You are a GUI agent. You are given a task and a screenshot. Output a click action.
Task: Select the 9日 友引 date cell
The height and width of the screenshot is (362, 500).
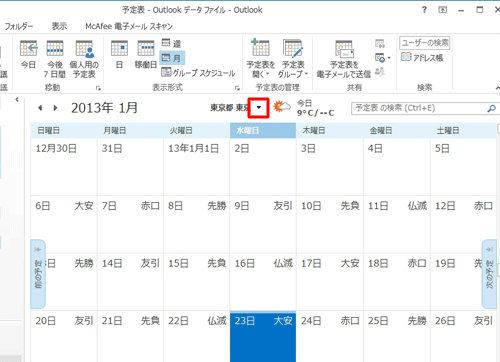(x=263, y=224)
